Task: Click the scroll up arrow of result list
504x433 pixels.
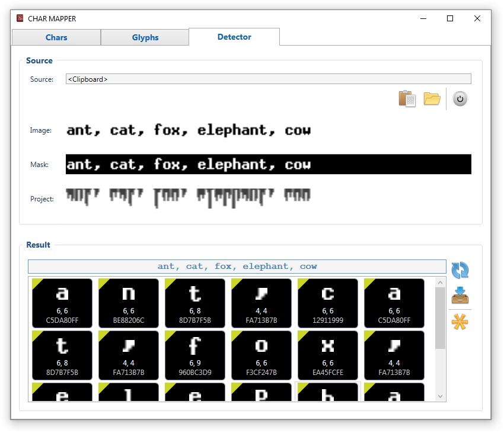Action: [441, 283]
